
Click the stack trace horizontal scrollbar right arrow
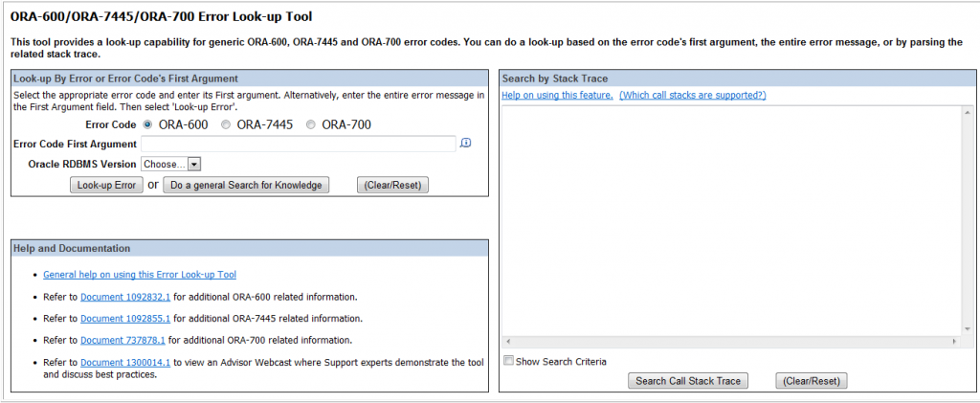pos(954,342)
